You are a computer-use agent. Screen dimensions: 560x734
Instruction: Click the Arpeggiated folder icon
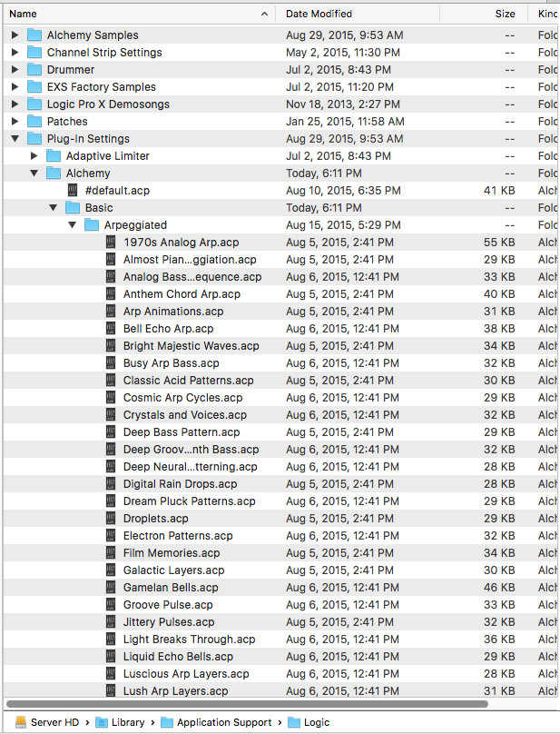[92, 225]
